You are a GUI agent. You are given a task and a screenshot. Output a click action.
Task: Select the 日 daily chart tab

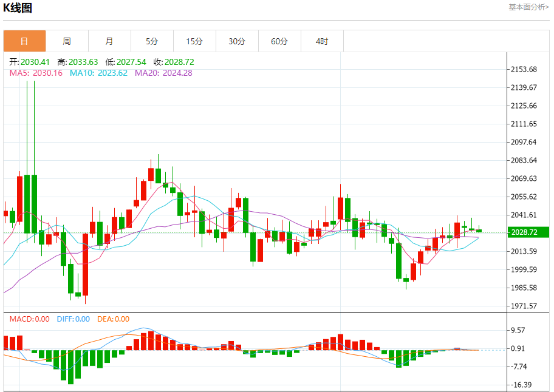pos(24,41)
